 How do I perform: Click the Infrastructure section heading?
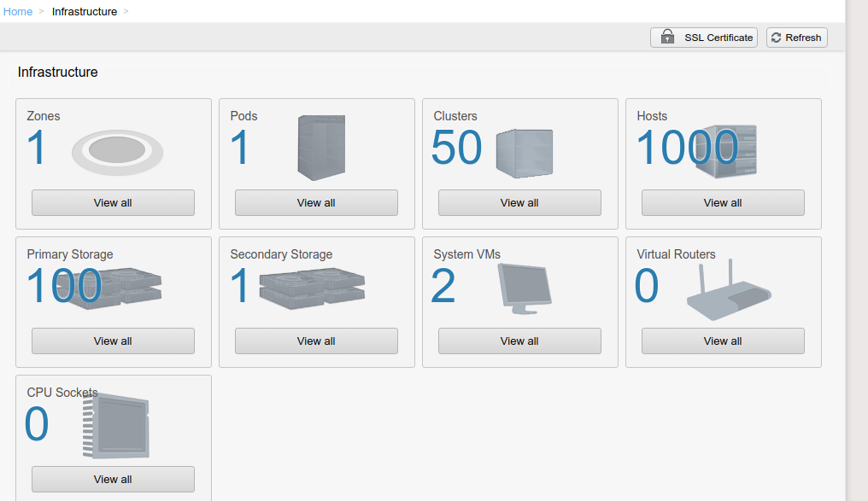(57, 72)
